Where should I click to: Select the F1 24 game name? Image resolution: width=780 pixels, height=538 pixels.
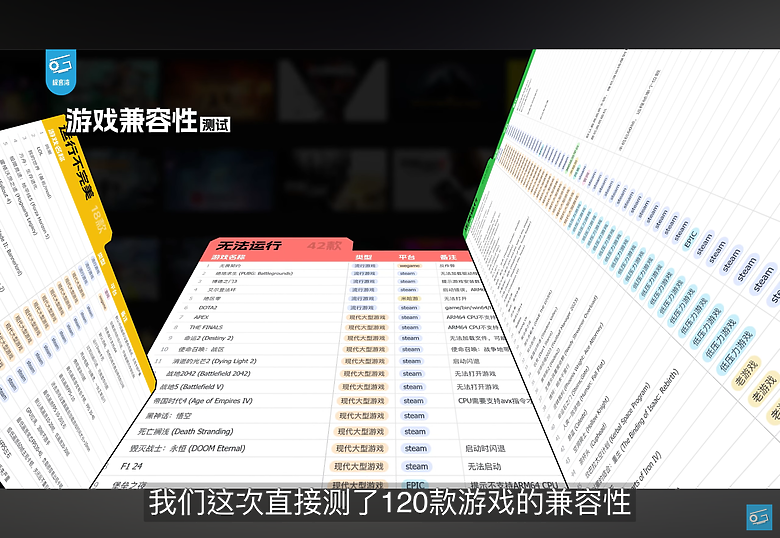tap(131, 466)
